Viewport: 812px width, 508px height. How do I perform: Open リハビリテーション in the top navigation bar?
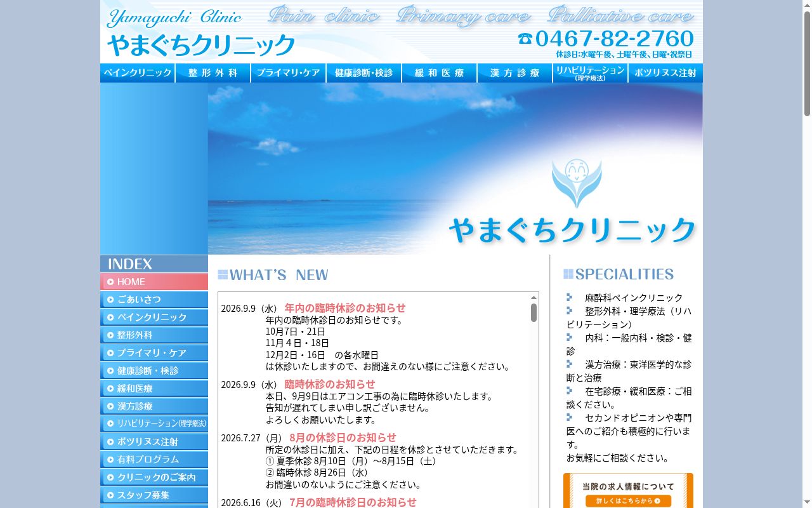[x=591, y=73]
